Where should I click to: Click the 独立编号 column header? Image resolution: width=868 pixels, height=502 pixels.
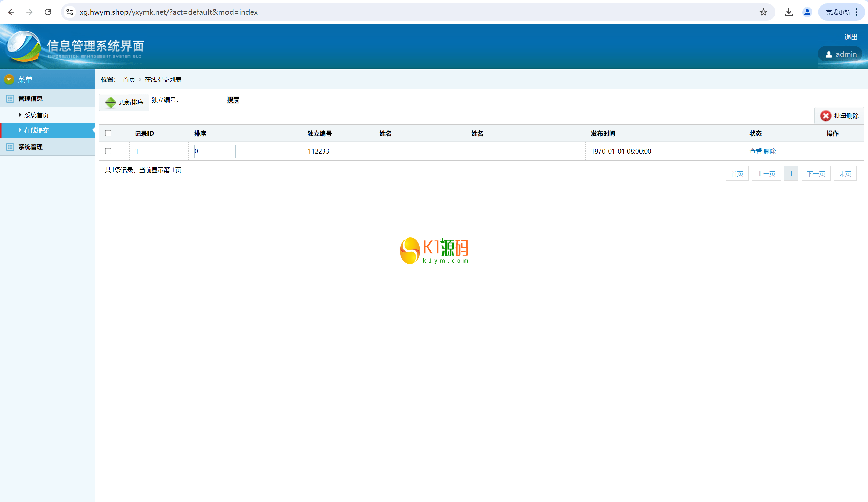tap(320, 133)
